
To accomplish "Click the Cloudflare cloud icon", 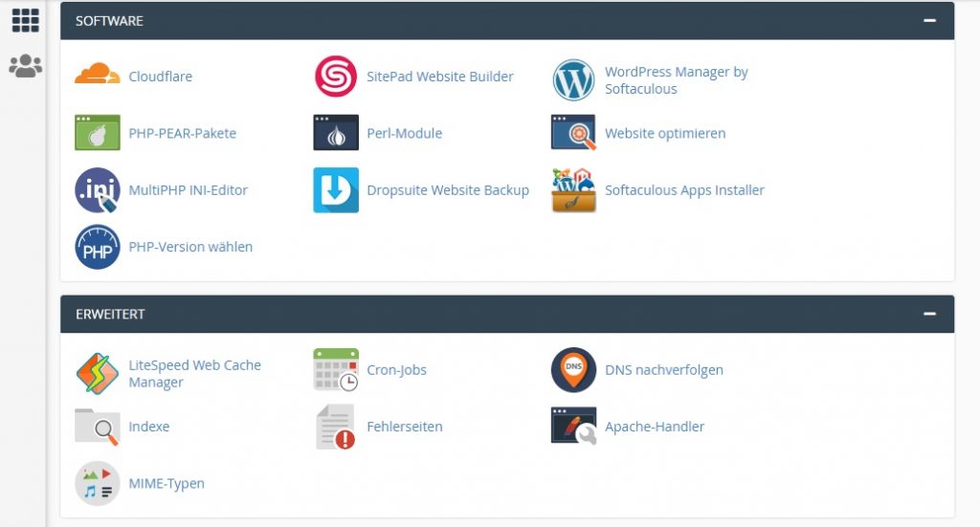I will [97, 76].
